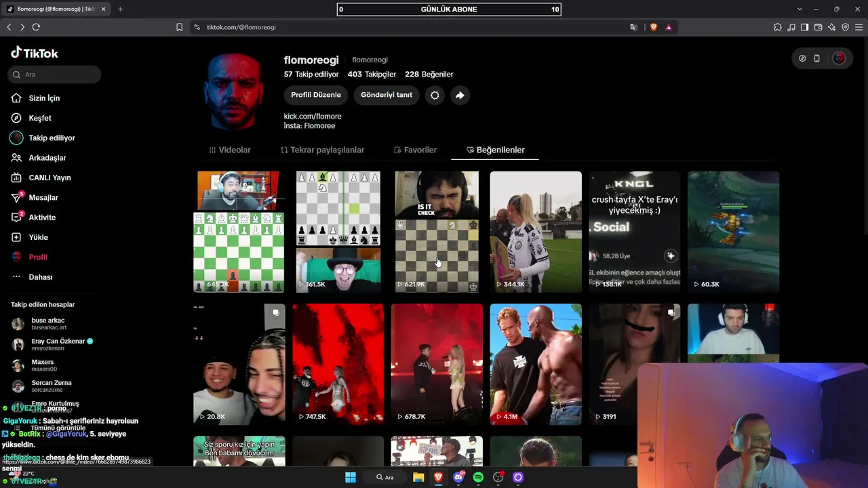
Task: Open Spotify from the taskbar
Action: [478, 477]
